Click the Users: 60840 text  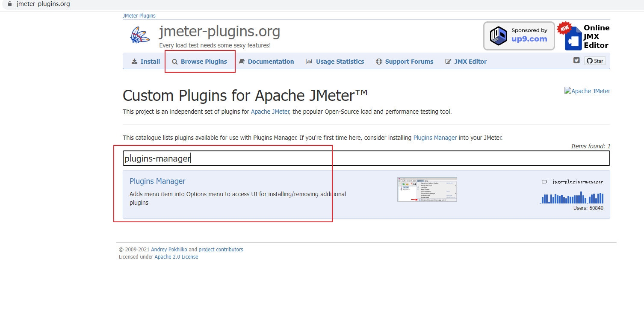588,208
